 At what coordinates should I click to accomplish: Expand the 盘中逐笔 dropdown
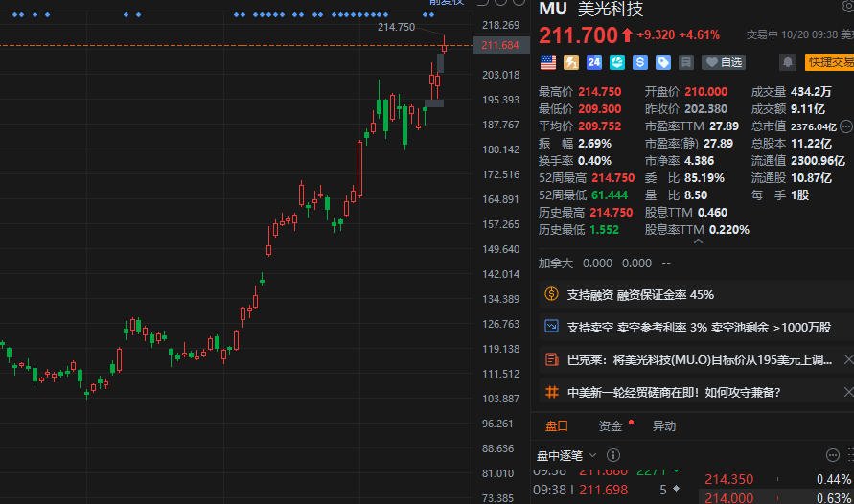592,455
